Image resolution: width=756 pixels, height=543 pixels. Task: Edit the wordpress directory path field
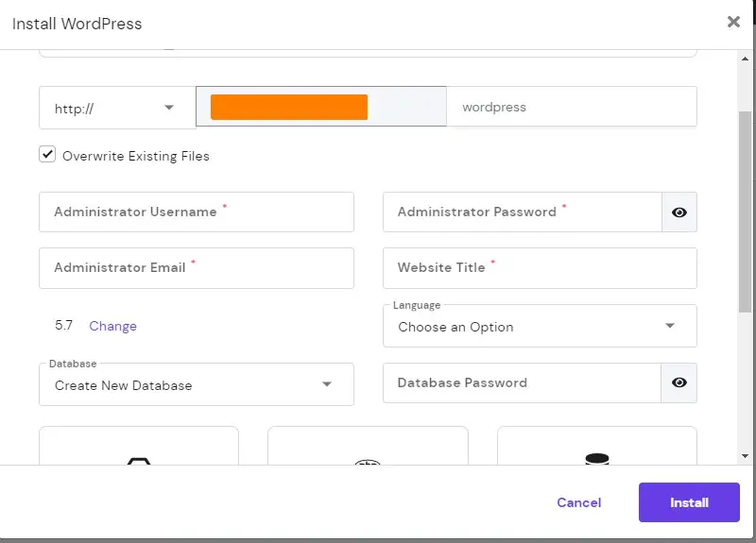point(572,107)
